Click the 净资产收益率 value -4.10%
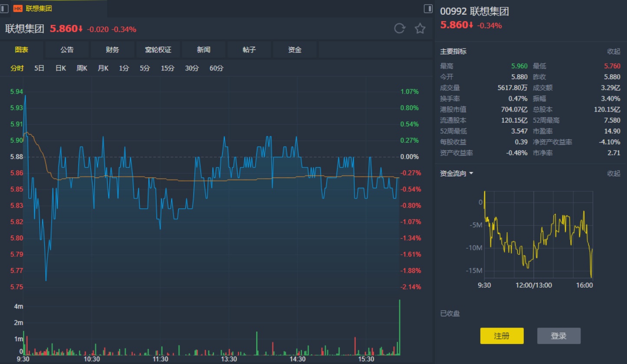627x364 pixels. coord(610,142)
